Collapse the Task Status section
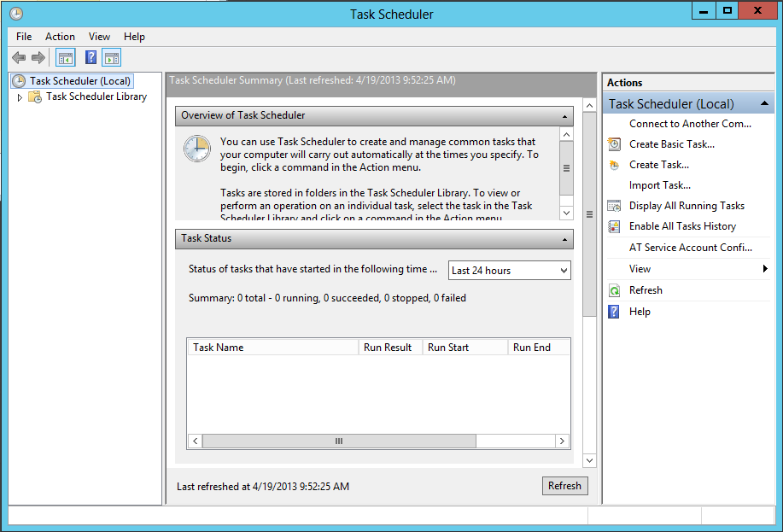Image resolution: width=783 pixels, height=532 pixels. point(564,240)
